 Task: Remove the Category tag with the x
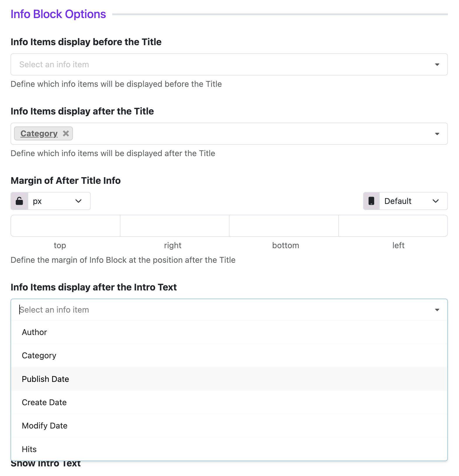(x=66, y=133)
